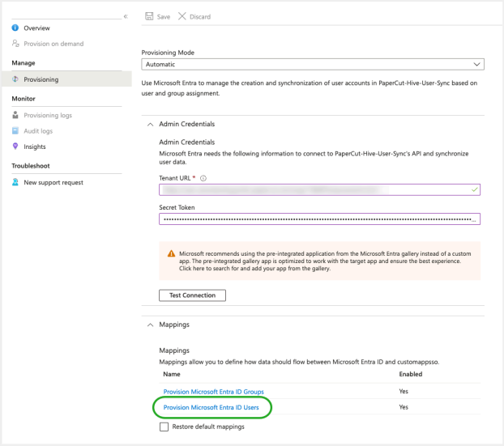Click the Insights lightbulb icon

tap(15, 147)
